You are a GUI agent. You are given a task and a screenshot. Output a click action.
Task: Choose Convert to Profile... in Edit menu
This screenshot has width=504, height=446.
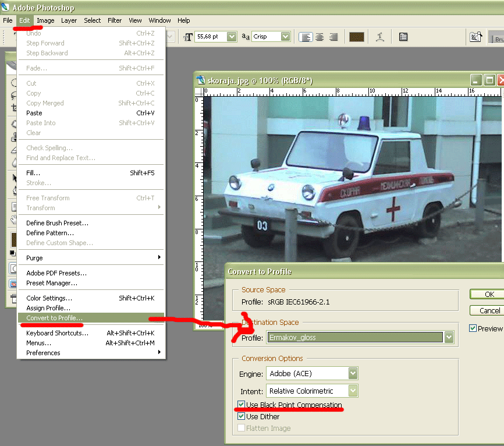91,318
